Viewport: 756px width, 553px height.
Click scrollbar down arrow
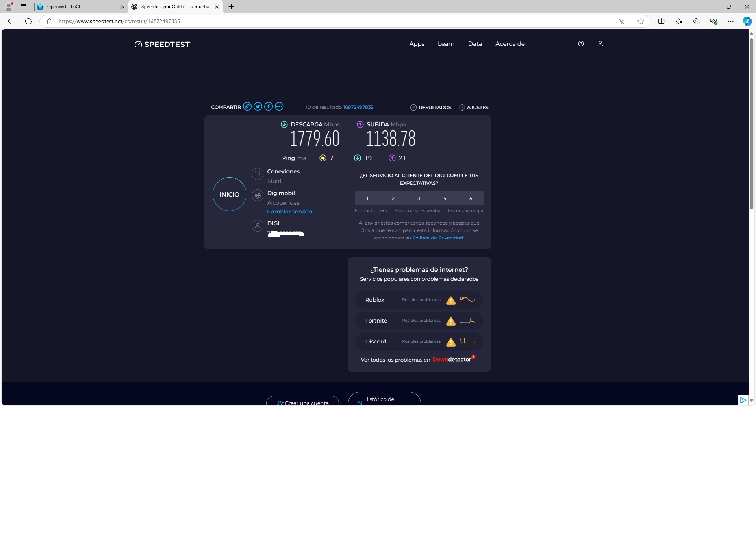pyautogui.click(x=751, y=400)
